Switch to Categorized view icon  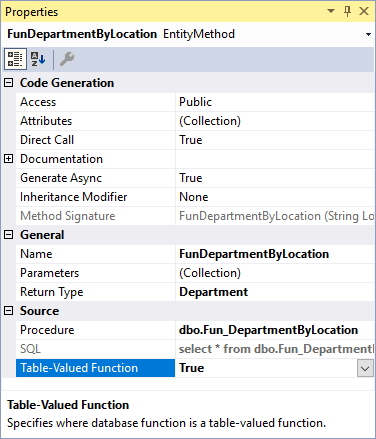click(15, 59)
